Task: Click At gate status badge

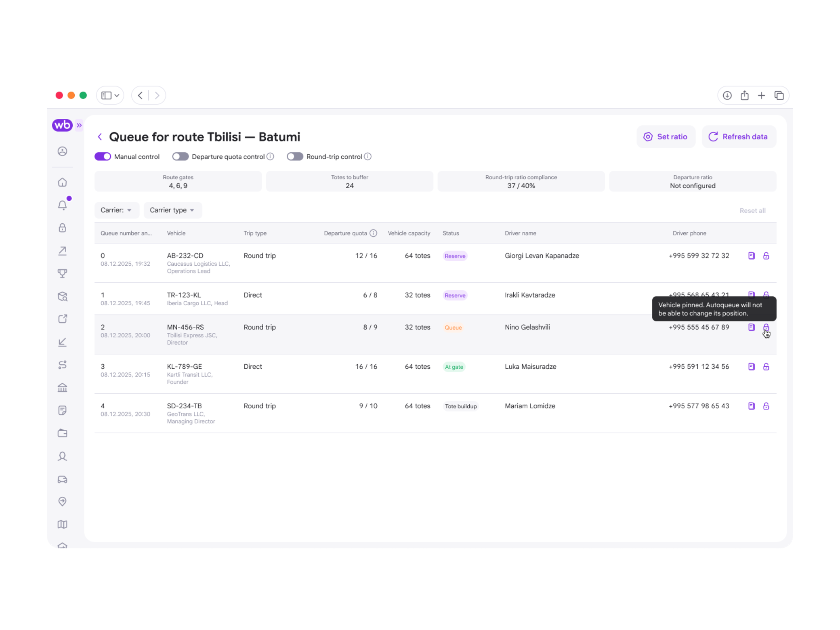Action: click(x=454, y=367)
